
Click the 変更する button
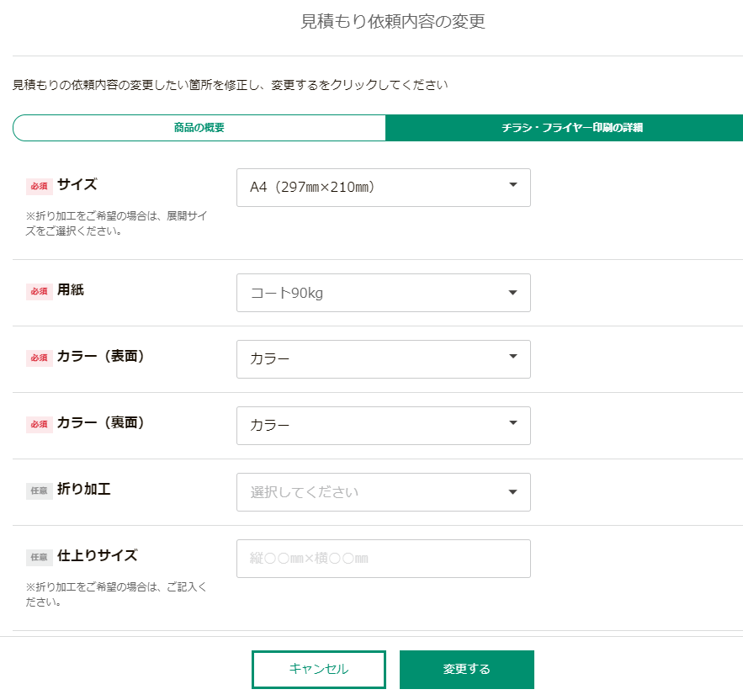466,670
